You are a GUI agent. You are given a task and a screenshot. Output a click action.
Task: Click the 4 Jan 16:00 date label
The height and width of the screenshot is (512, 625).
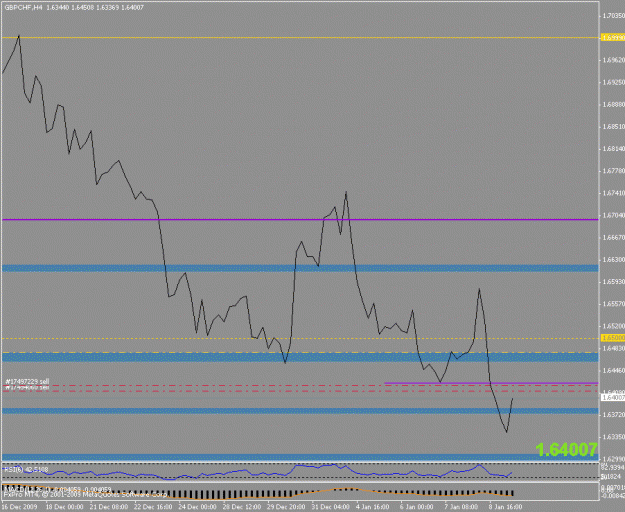point(373,507)
